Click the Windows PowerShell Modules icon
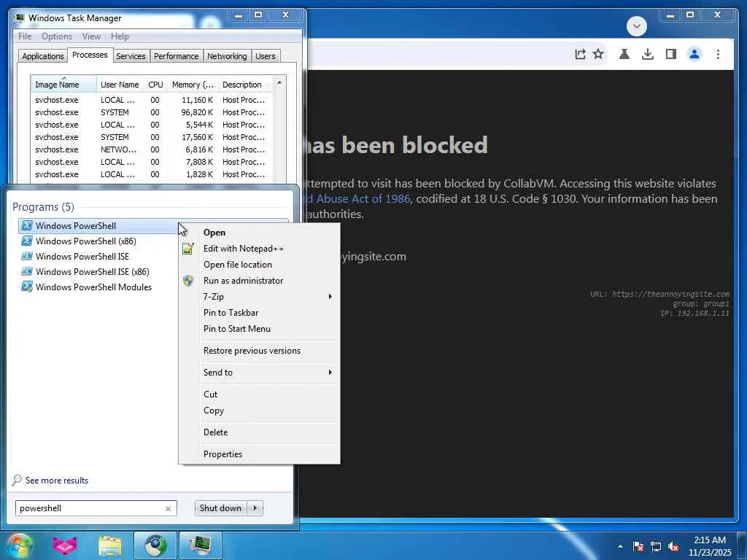 click(x=27, y=287)
